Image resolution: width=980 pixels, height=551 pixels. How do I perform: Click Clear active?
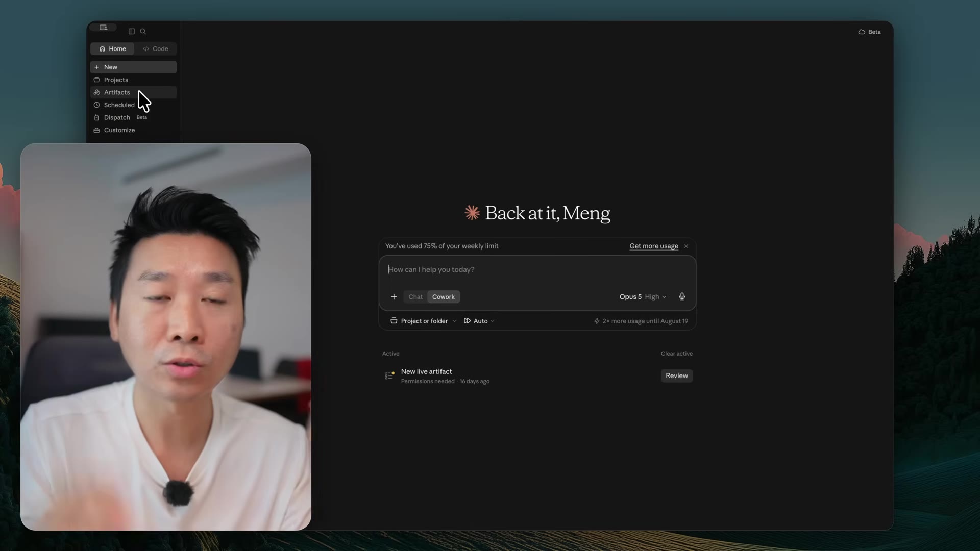pyautogui.click(x=676, y=354)
